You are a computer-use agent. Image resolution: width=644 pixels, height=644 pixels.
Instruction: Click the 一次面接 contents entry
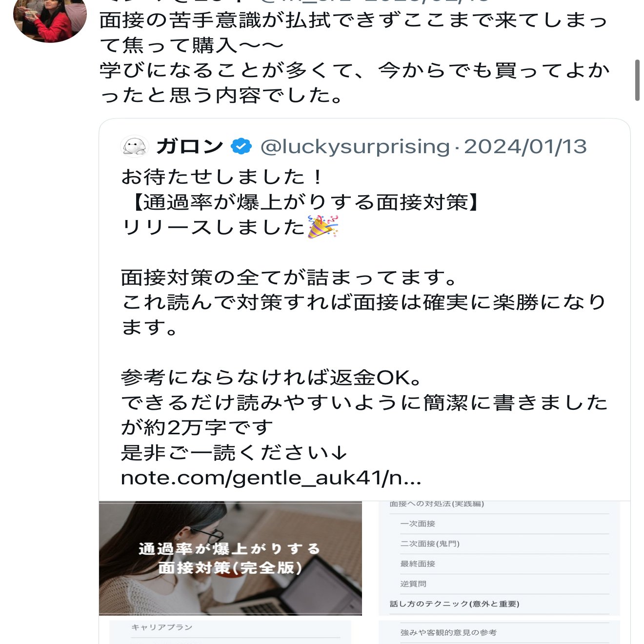[418, 523]
